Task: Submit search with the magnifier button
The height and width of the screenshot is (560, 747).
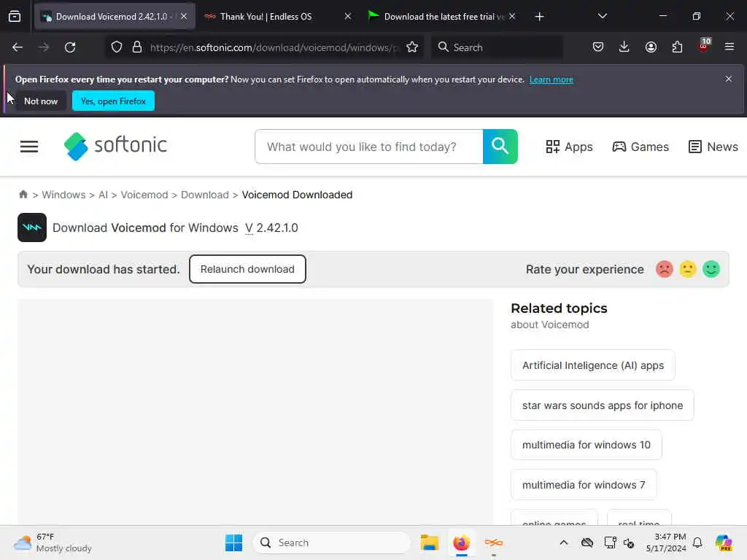Action: point(500,146)
